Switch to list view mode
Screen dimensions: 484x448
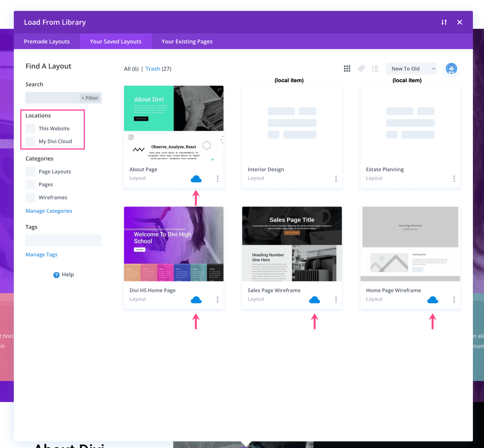pos(375,69)
